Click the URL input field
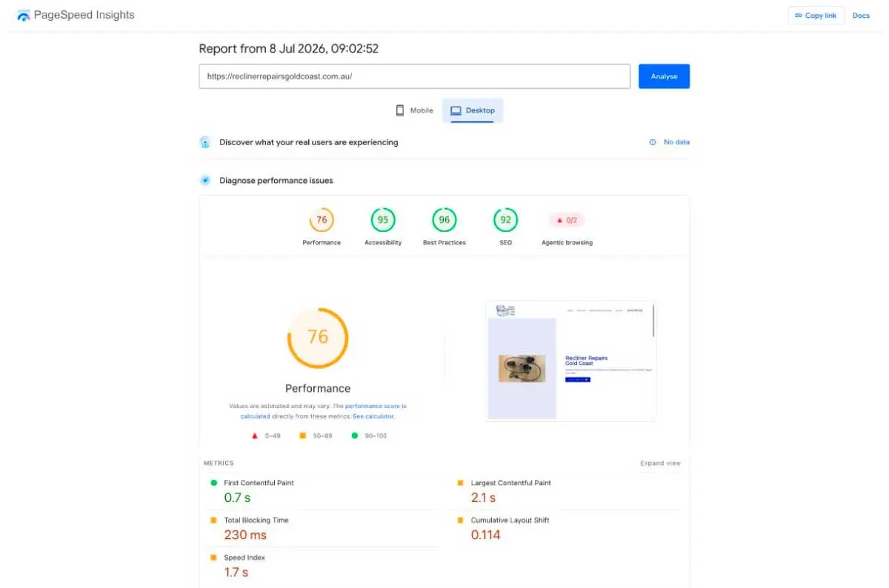The image size is (889, 588). point(414,76)
